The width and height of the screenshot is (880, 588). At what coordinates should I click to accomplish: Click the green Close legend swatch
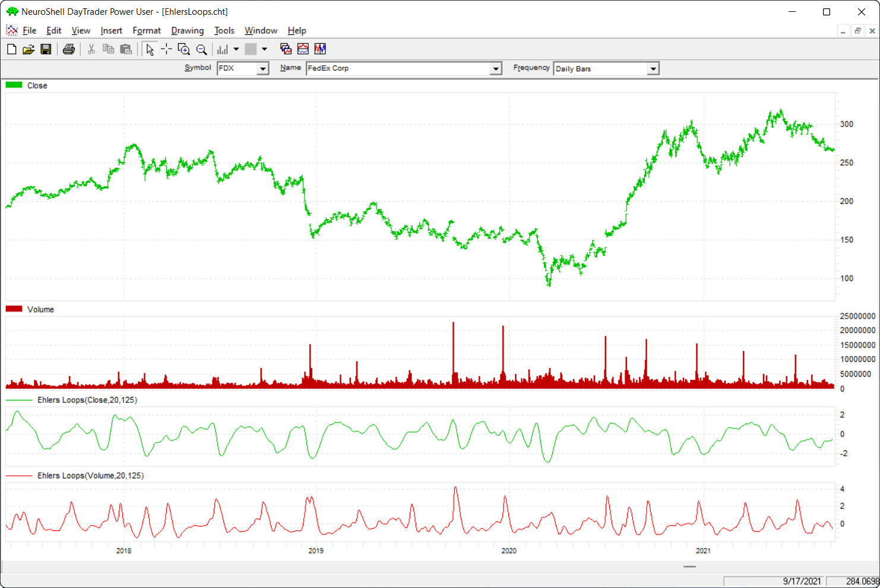pos(14,85)
